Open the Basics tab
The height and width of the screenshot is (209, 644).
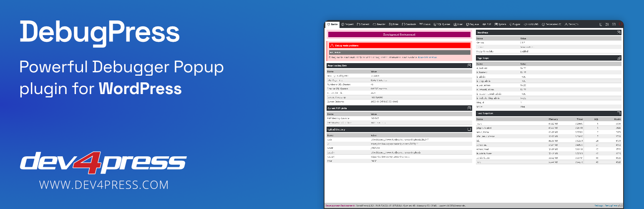(x=332, y=24)
